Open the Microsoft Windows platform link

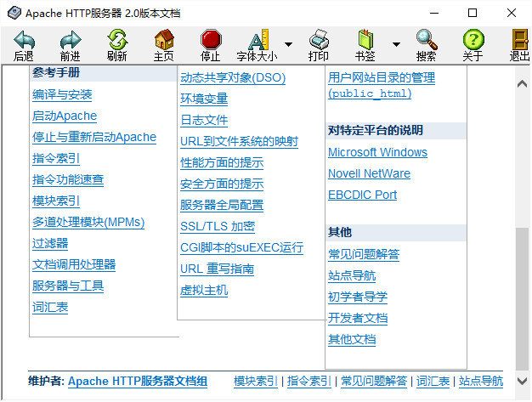(x=377, y=152)
